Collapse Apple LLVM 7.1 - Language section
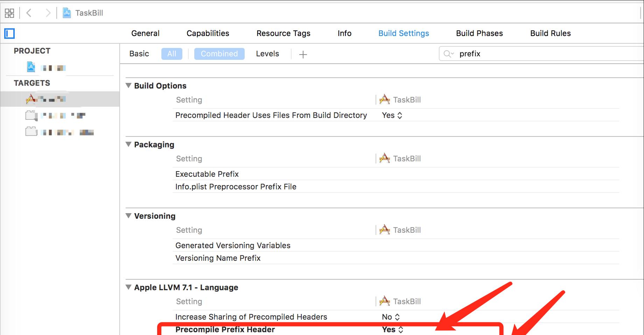 (128, 287)
